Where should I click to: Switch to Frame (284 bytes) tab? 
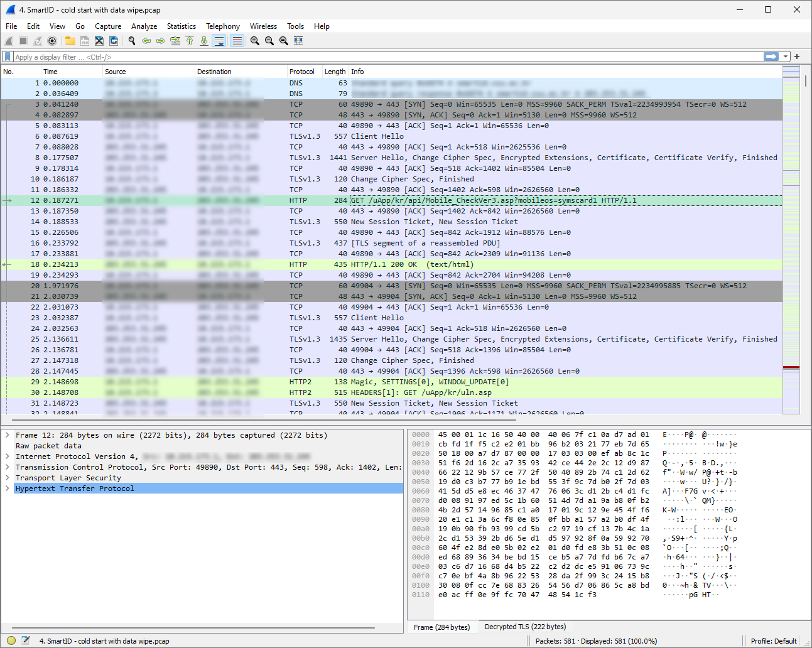point(442,627)
